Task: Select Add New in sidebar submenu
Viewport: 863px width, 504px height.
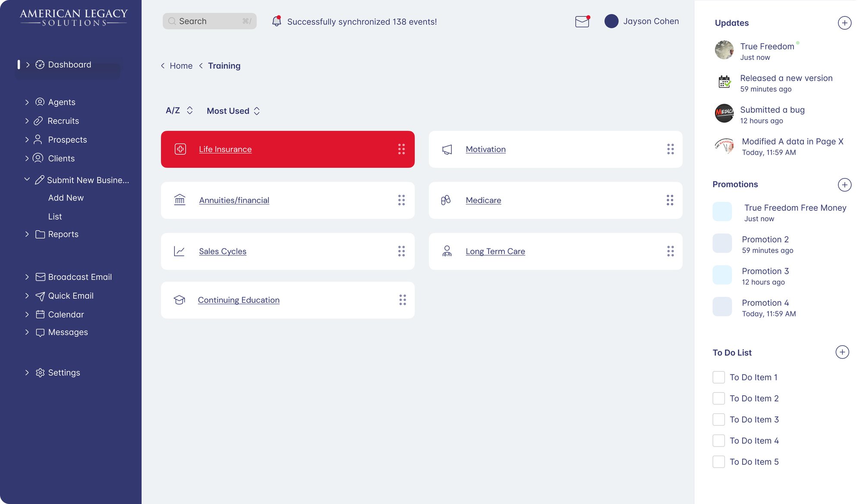Action: (66, 198)
